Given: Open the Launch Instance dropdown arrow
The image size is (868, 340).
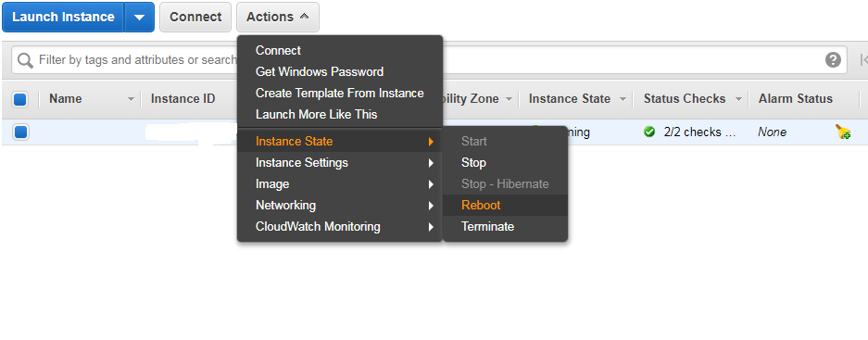Looking at the screenshot, I should point(139,18).
